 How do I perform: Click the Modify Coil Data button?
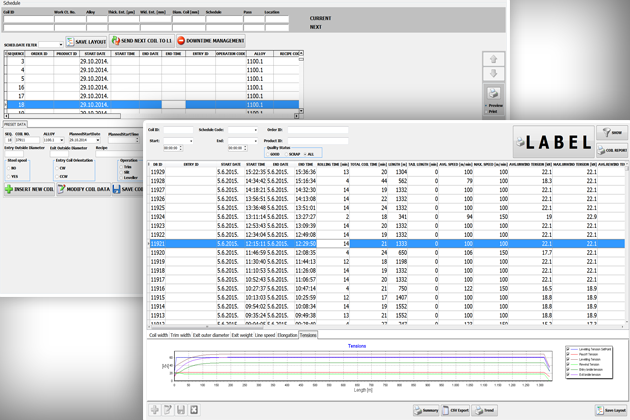click(84, 189)
